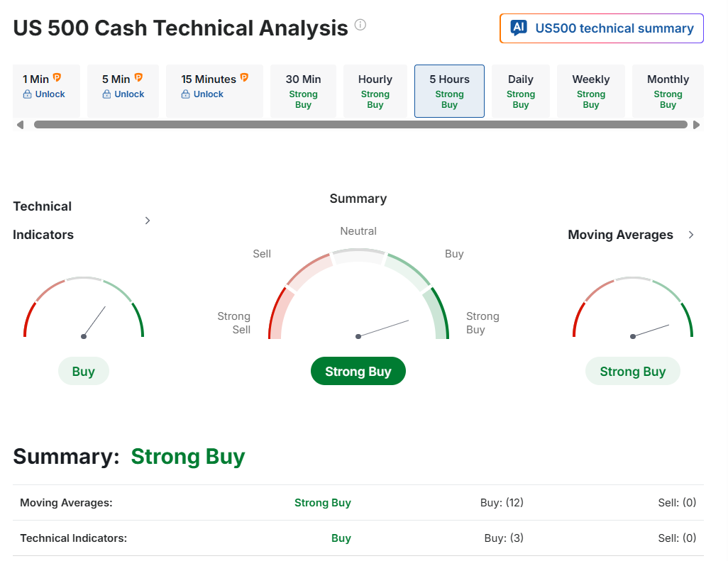Click the Moving Averages heading link
The width and height of the screenshot is (728, 561).
click(620, 235)
